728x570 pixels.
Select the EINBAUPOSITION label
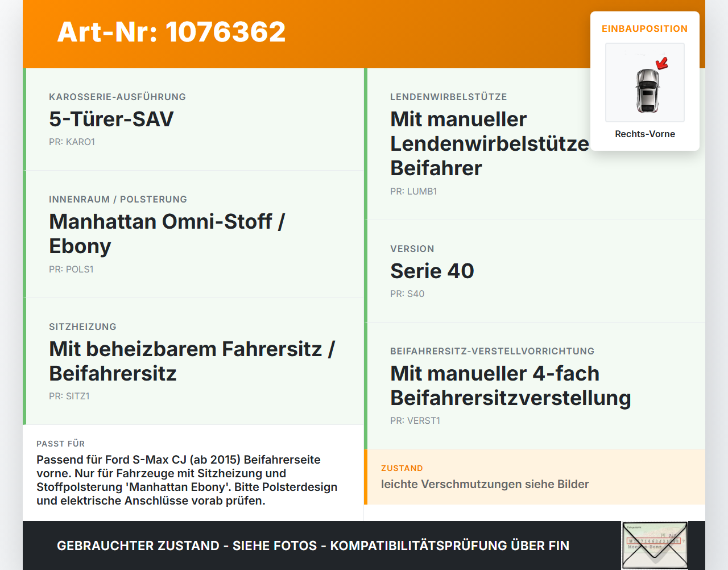[x=645, y=28]
